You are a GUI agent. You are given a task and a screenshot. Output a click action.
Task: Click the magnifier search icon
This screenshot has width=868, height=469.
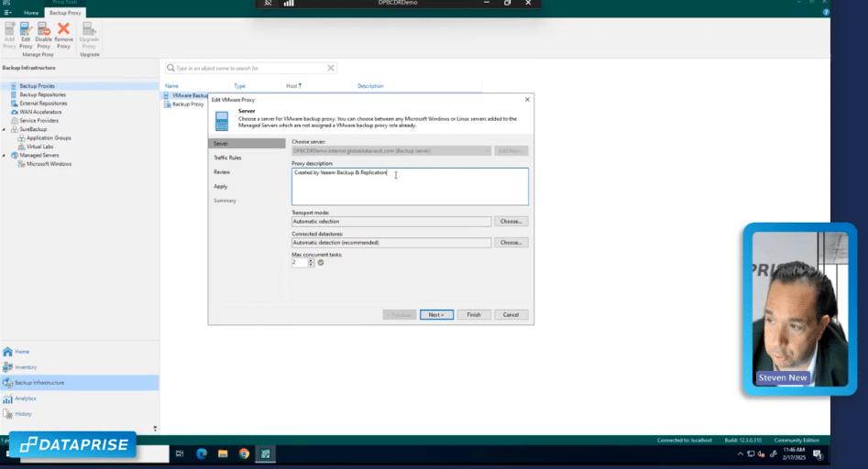pyautogui.click(x=170, y=68)
